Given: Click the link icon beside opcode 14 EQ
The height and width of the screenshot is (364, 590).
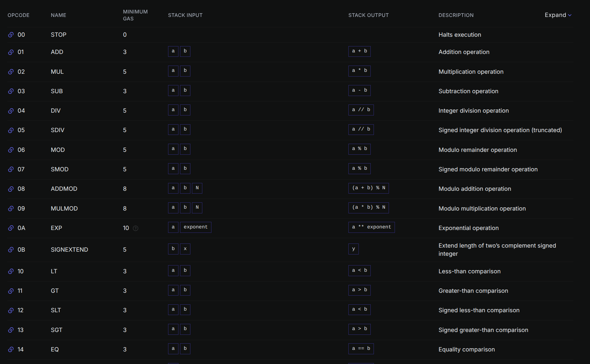Looking at the screenshot, I should point(11,350).
